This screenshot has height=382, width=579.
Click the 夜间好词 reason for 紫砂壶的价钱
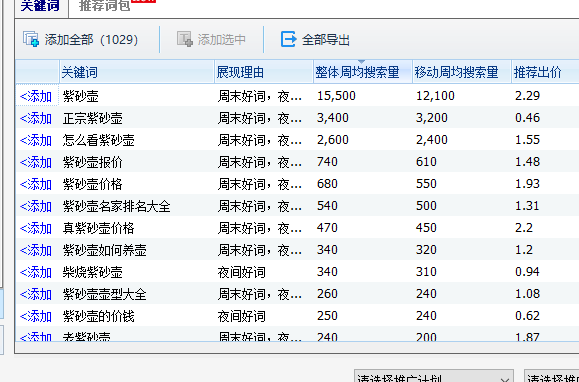coord(241,316)
